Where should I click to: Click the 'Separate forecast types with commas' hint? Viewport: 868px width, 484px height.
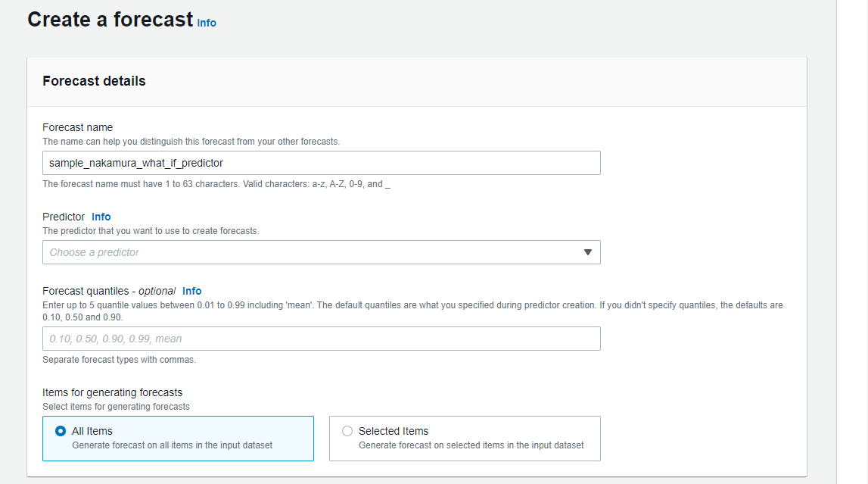119,360
